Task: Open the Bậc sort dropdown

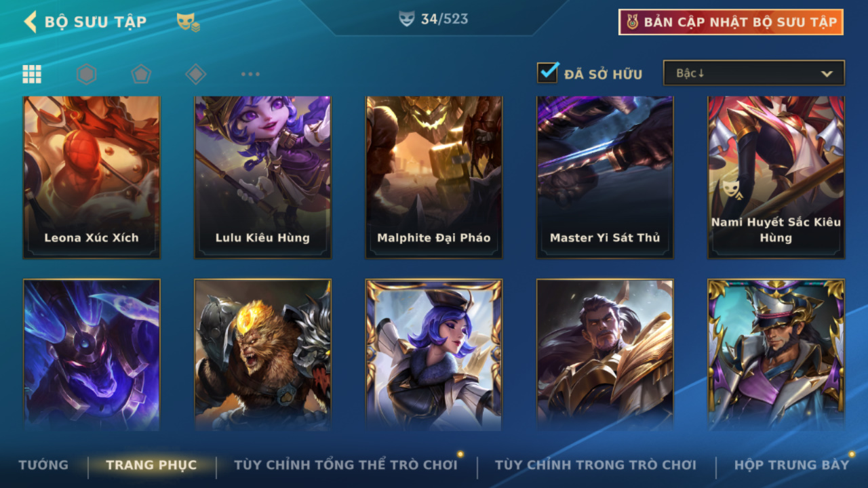Action: click(x=754, y=73)
